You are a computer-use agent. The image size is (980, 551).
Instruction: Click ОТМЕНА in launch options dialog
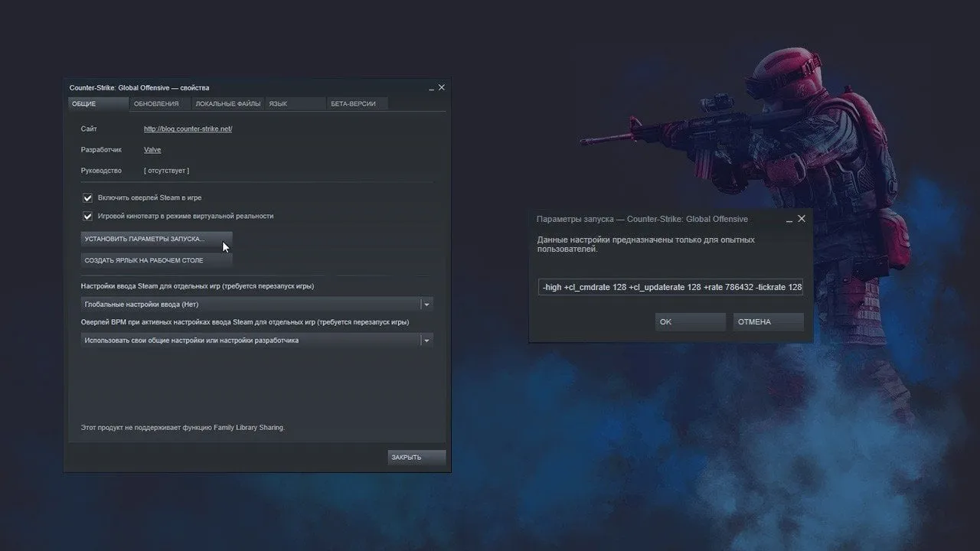(x=768, y=321)
